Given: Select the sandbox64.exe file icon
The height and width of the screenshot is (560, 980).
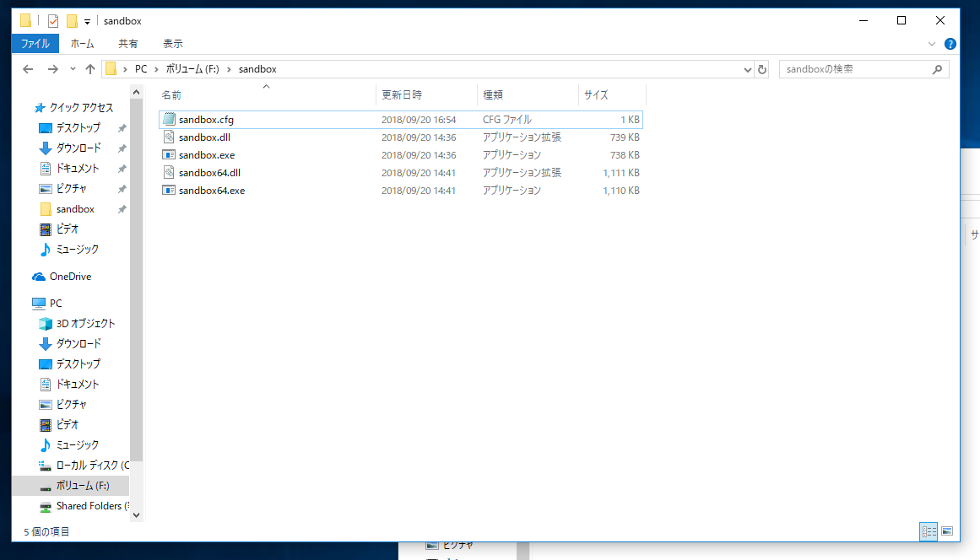Looking at the screenshot, I should 169,191.
